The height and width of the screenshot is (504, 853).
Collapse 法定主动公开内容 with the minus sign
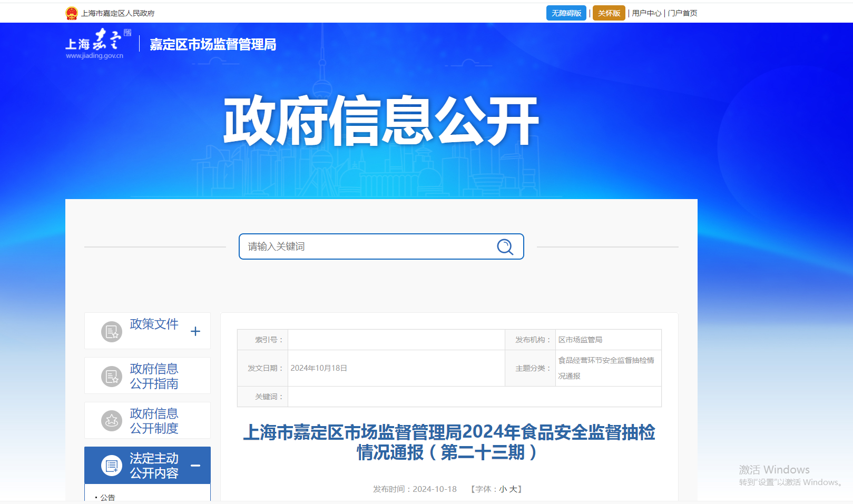point(195,466)
